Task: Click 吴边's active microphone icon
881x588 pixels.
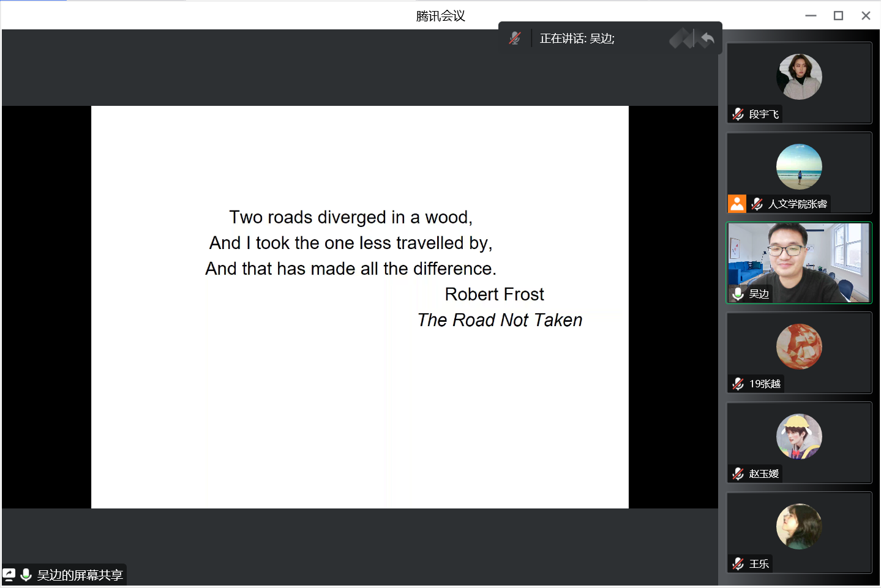Action: pos(738,294)
